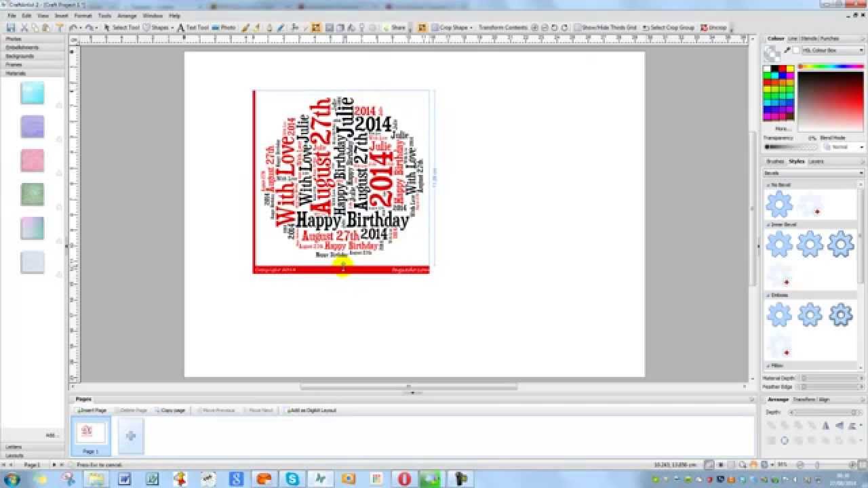
Task: Switch to the Layers tab
Action: (x=816, y=161)
